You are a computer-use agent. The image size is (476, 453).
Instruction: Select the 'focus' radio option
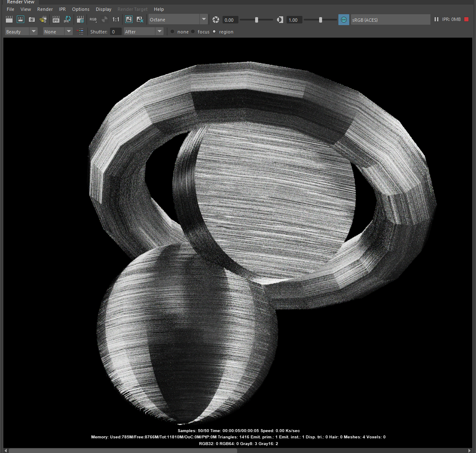tap(193, 32)
